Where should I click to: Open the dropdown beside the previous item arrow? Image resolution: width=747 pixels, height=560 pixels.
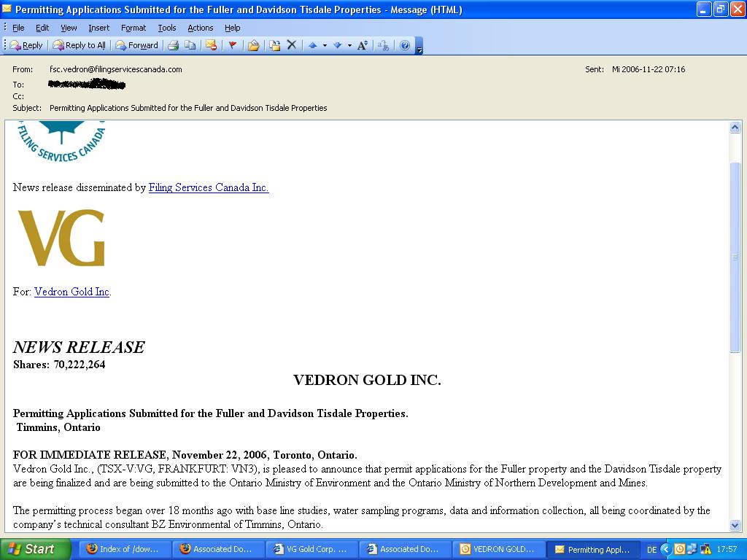click(x=325, y=44)
